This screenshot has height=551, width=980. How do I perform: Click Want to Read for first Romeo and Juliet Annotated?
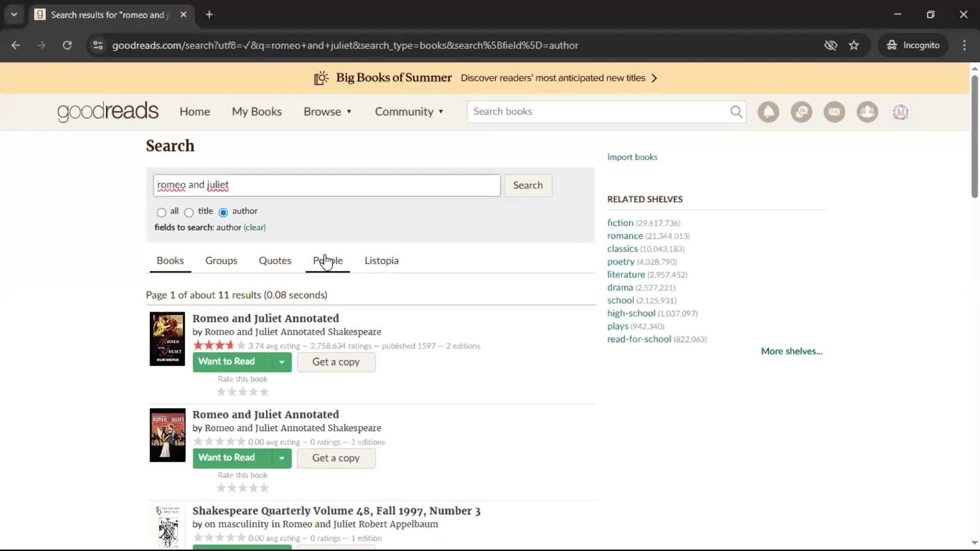[232, 362]
